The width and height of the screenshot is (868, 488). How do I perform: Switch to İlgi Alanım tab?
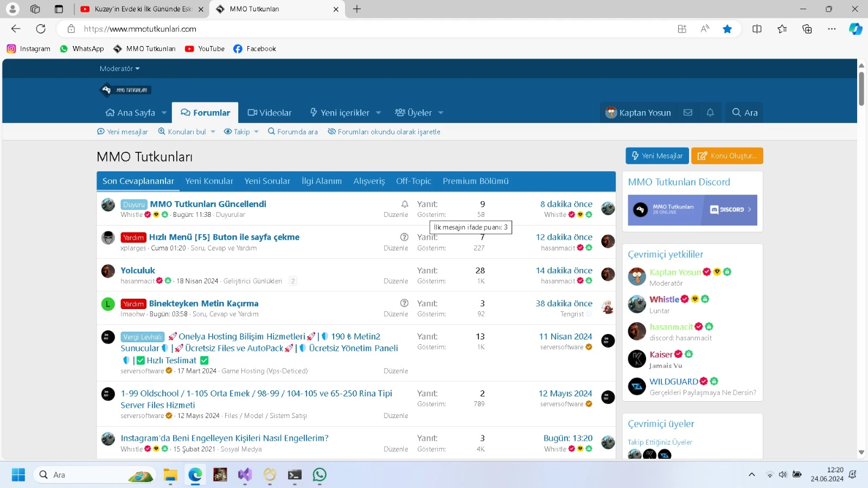(x=322, y=181)
